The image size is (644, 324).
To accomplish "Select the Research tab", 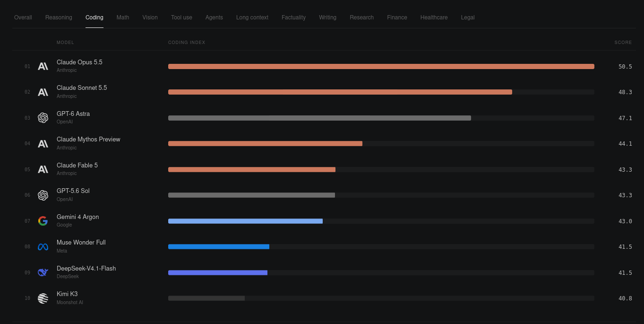I will pos(361,18).
